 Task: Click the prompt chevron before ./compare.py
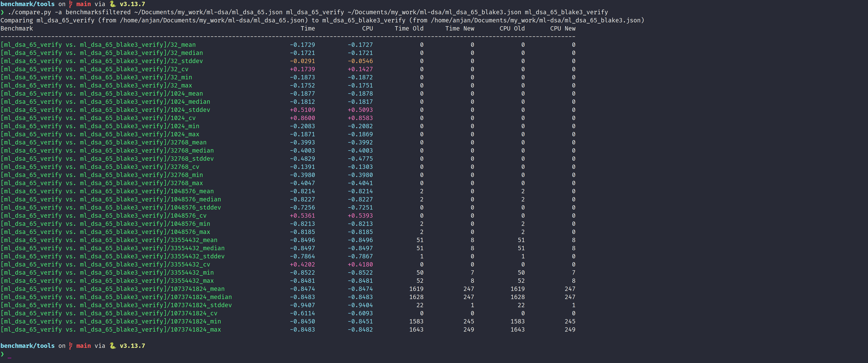click(2, 12)
